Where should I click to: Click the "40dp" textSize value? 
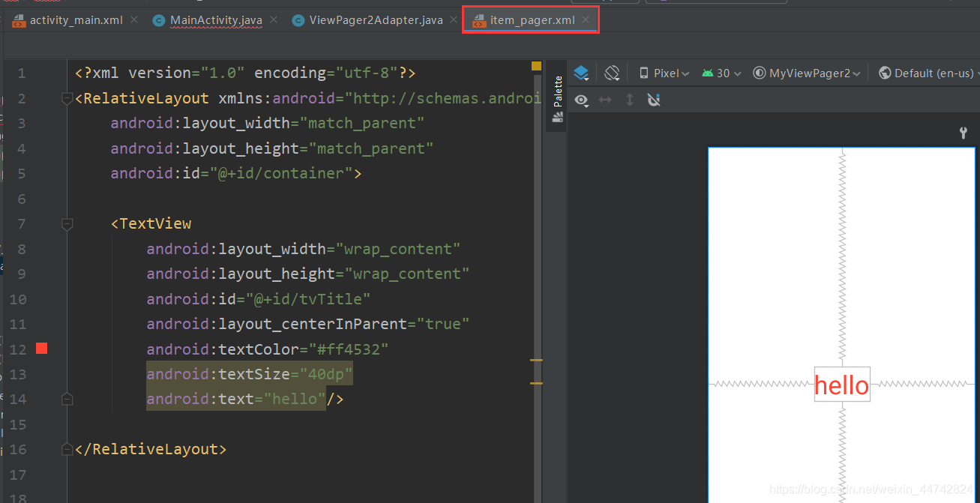326,374
